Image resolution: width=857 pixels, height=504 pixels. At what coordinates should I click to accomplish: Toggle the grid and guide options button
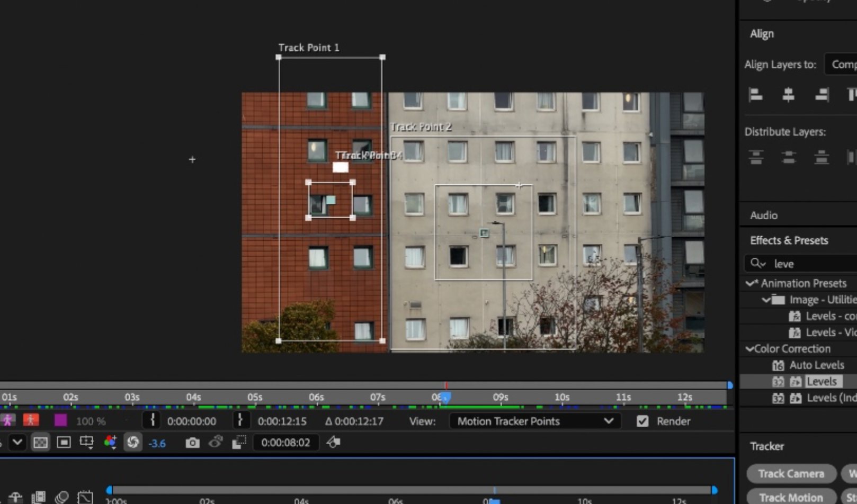coord(86,442)
